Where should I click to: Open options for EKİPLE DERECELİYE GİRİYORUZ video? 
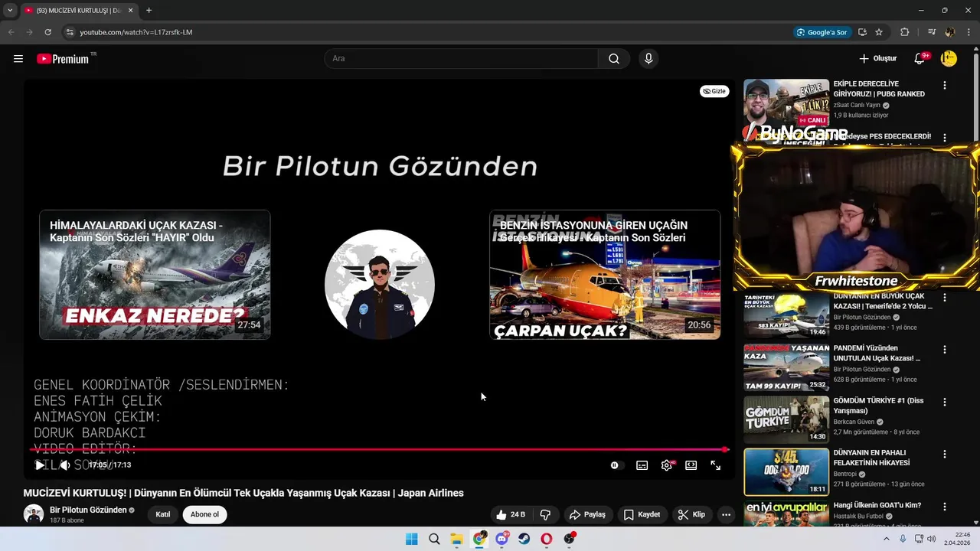(945, 86)
